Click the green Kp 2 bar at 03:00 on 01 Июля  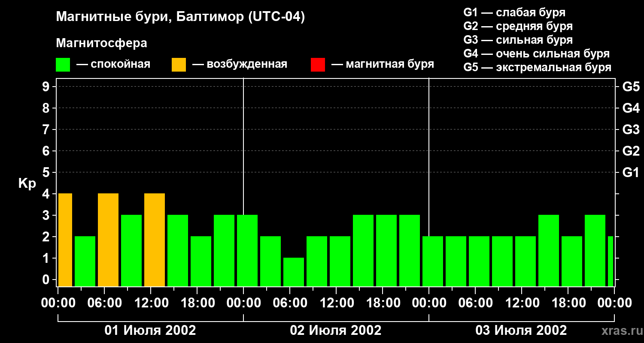pyautogui.click(x=85, y=261)
